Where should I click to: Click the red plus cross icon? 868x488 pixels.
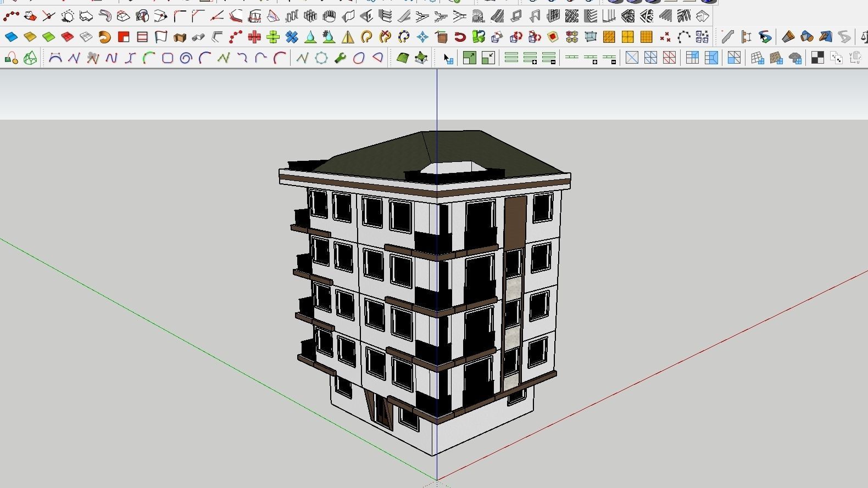254,37
